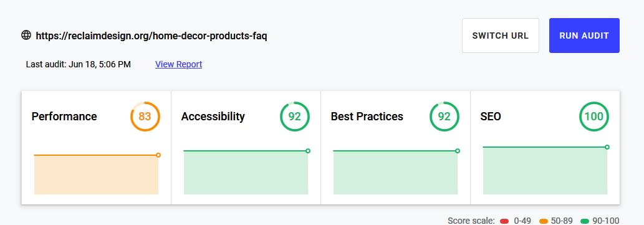Switch the audited URL
The width and height of the screenshot is (644, 225).
[x=500, y=36]
